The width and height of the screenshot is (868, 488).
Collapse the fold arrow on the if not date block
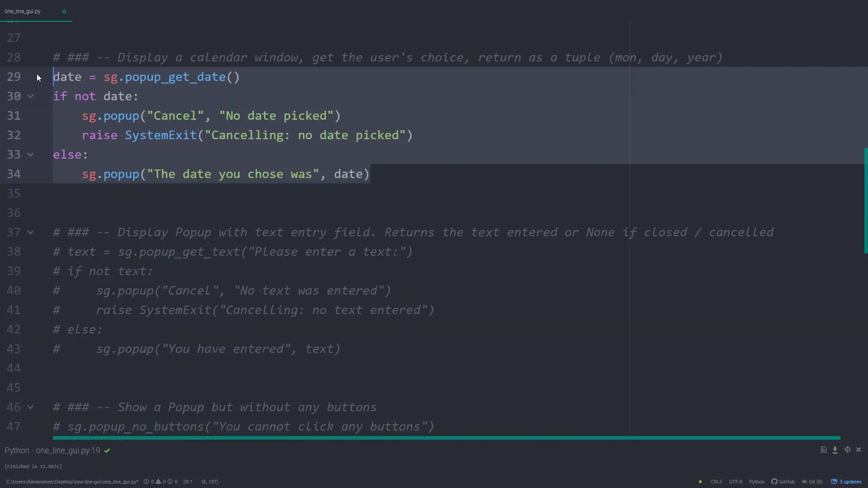(x=30, y=96)
